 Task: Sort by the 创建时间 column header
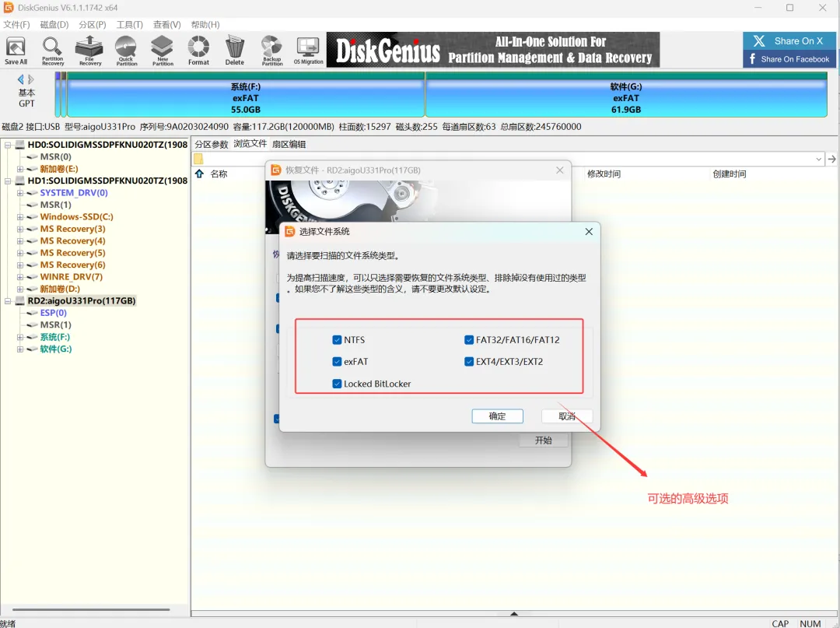729,174
